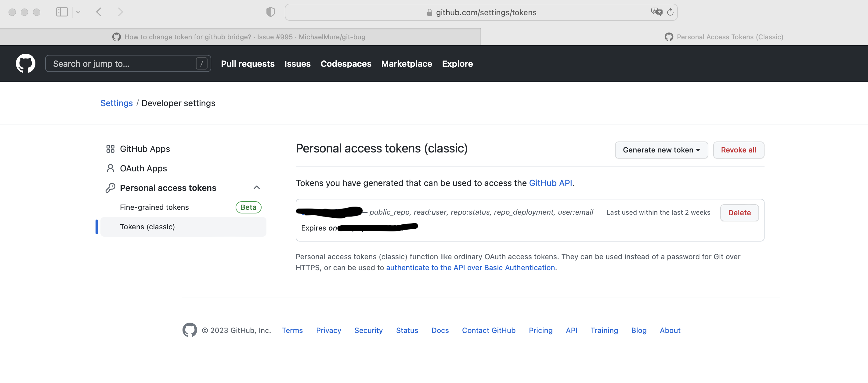Click the Revoke all button
Screen dimensions: 868x383
(x=739, y=150)
